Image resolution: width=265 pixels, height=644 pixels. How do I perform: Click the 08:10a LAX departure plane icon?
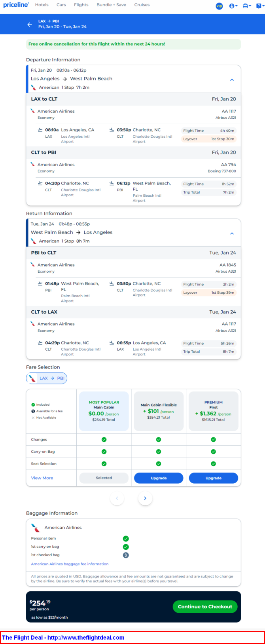pos(40,130)
